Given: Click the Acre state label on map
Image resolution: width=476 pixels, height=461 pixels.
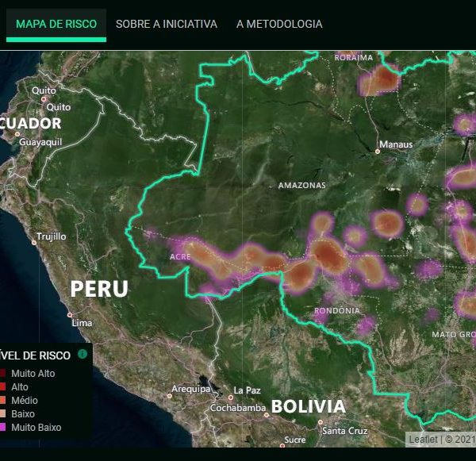Looking at the screenshot, I should point(180,257).
